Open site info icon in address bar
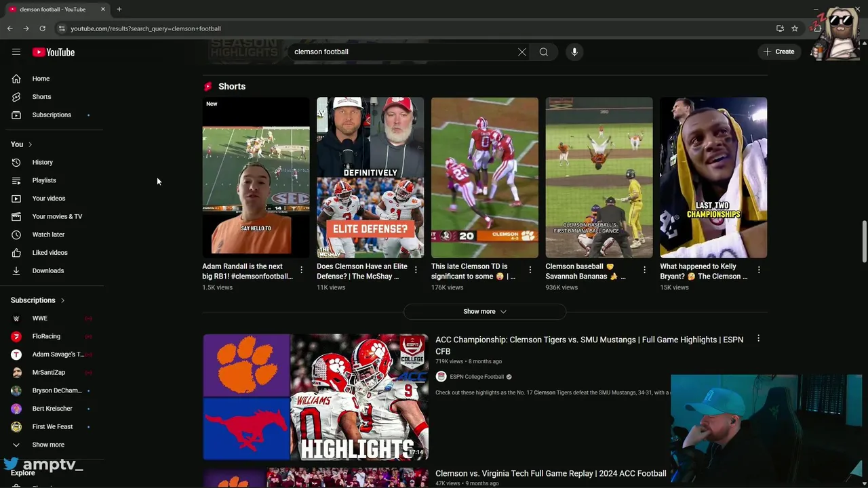This screenshot has height=488, width=868. tap(61, 28)
